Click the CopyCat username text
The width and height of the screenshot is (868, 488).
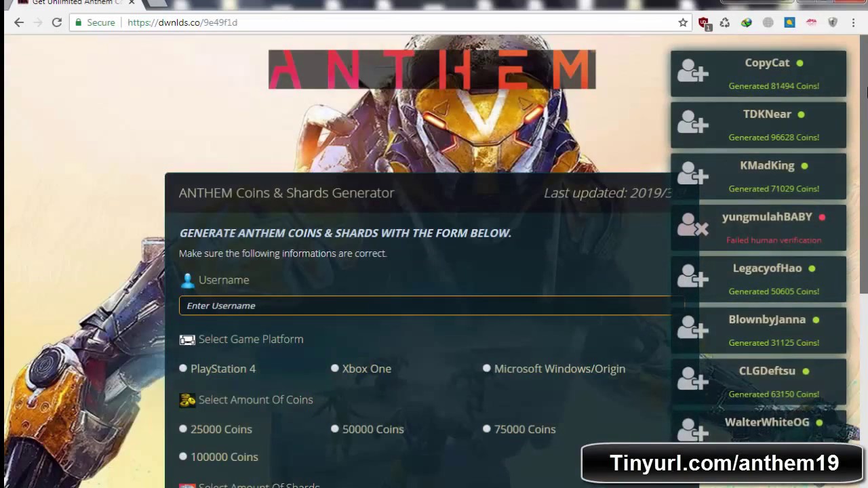(767, 62)
